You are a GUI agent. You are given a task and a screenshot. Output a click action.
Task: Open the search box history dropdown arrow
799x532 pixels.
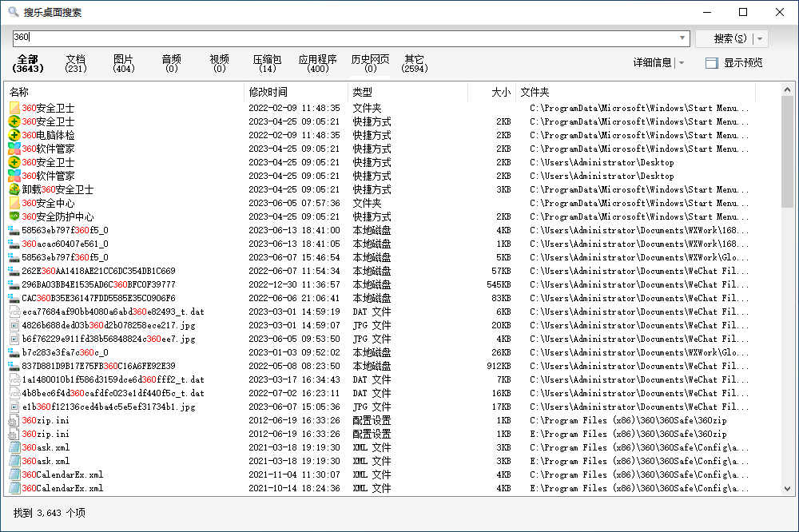[x=682, y=38]
